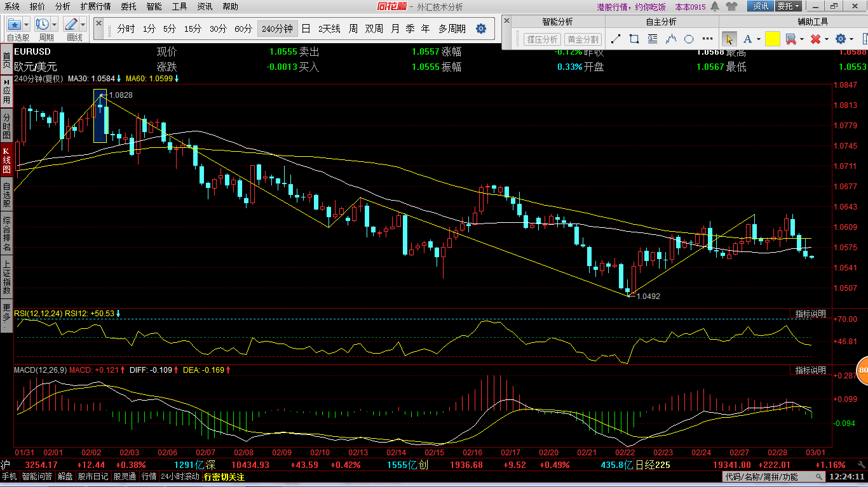868x487 pixels.
Task: Expand the 画线 dropdown arrow
Action: pyautogui.click(x=83, y=25)
